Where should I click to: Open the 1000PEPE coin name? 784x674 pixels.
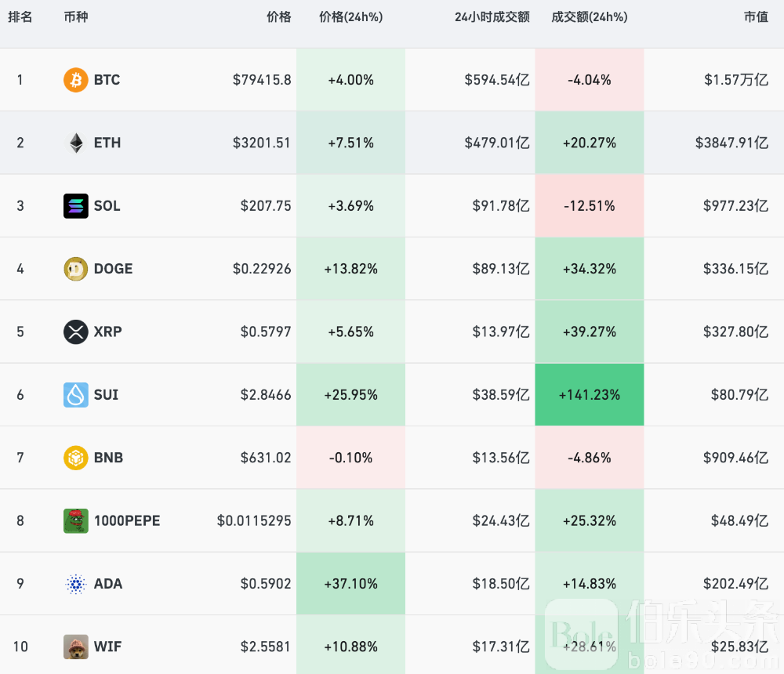127,521
